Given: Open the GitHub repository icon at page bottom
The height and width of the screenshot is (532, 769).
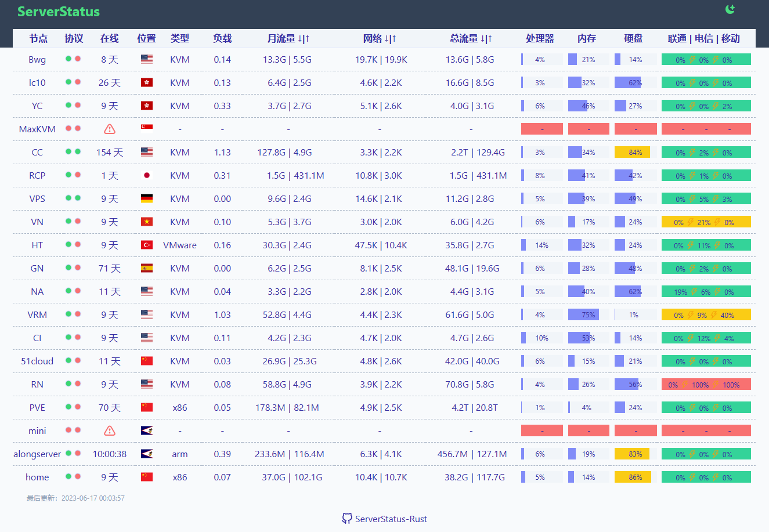Looking at the screenshot, I should pyautogui.click(x=347, y=519).
